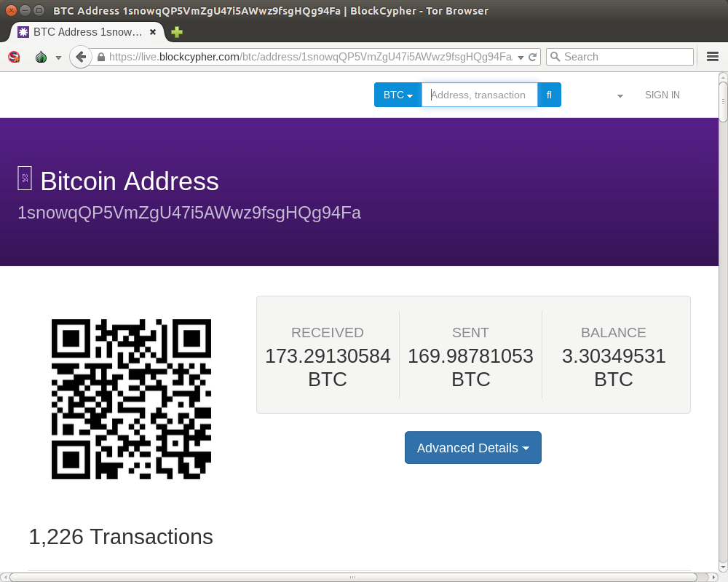The height and width of the screenshot is (582, 728).
Task: Open a new tab with the green plus
Action: click(x=177, y=32)
